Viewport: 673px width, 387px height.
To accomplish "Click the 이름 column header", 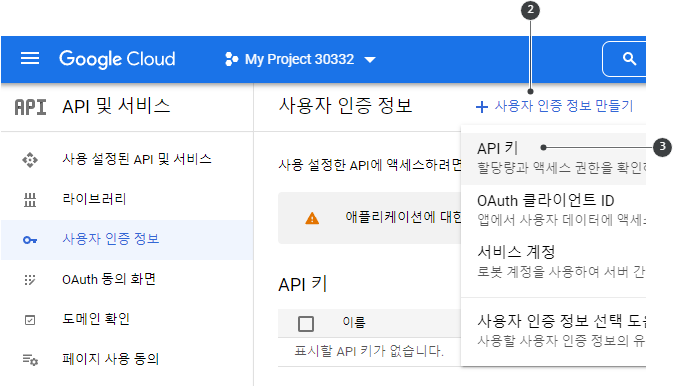I will pos(354,322).
